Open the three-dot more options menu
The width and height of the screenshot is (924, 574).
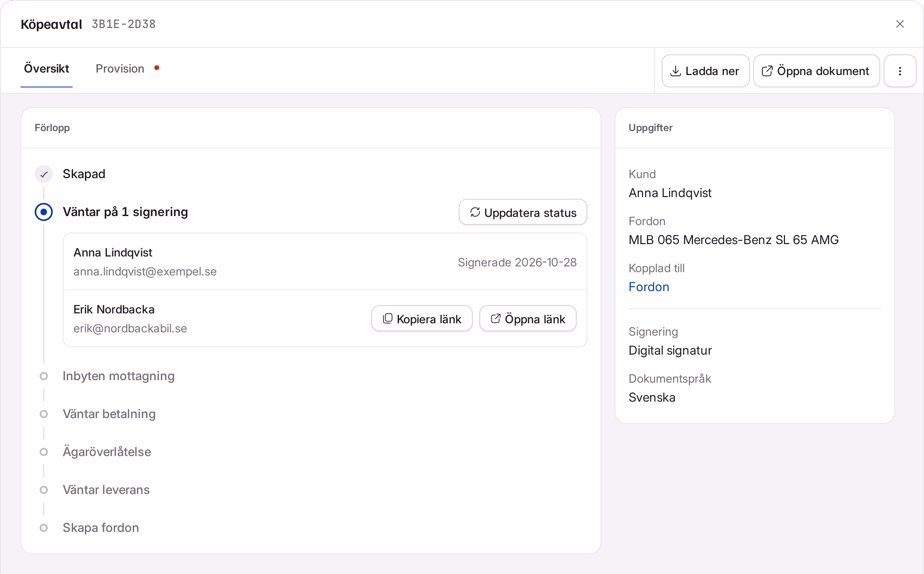[900, 71]
